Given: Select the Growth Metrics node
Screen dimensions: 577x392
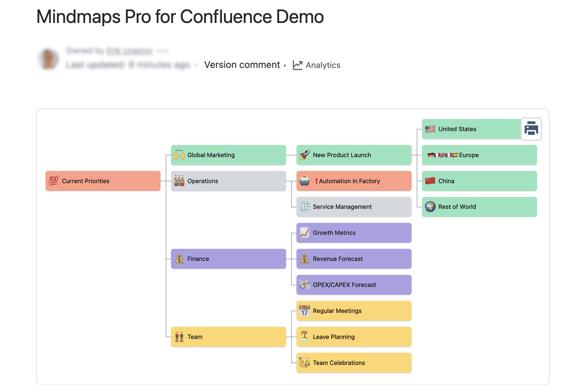Looking at the screenshot, I should pos(354,233).
